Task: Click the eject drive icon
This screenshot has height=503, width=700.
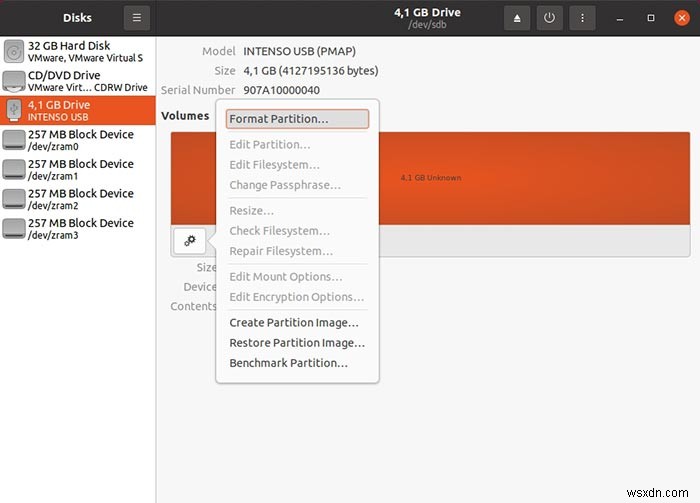Action: point(517,18)
